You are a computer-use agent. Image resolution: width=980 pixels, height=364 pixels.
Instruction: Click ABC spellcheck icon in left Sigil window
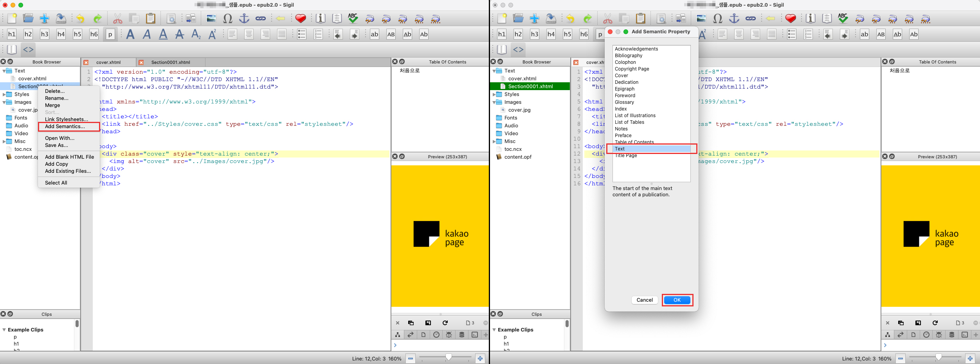point(353,18)
